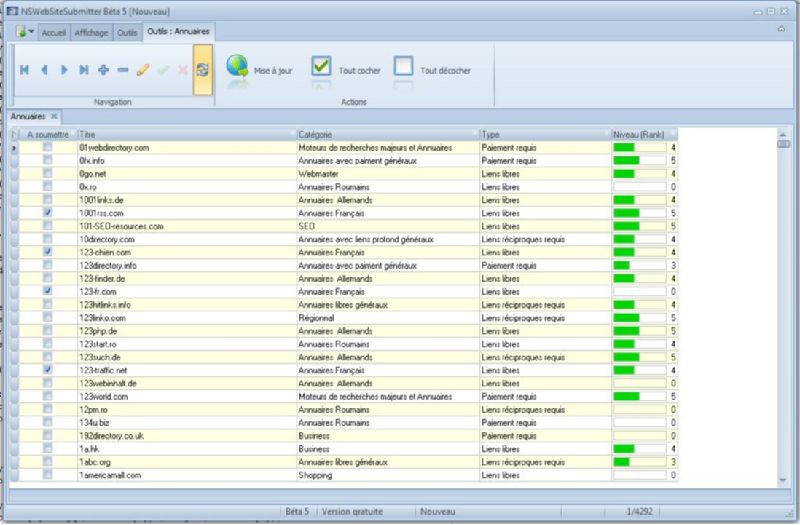Image resolution: width=800 pixels, height=525 pixels.
Task: Open the application menu dropdown arrow
Action: pos(32,32)
